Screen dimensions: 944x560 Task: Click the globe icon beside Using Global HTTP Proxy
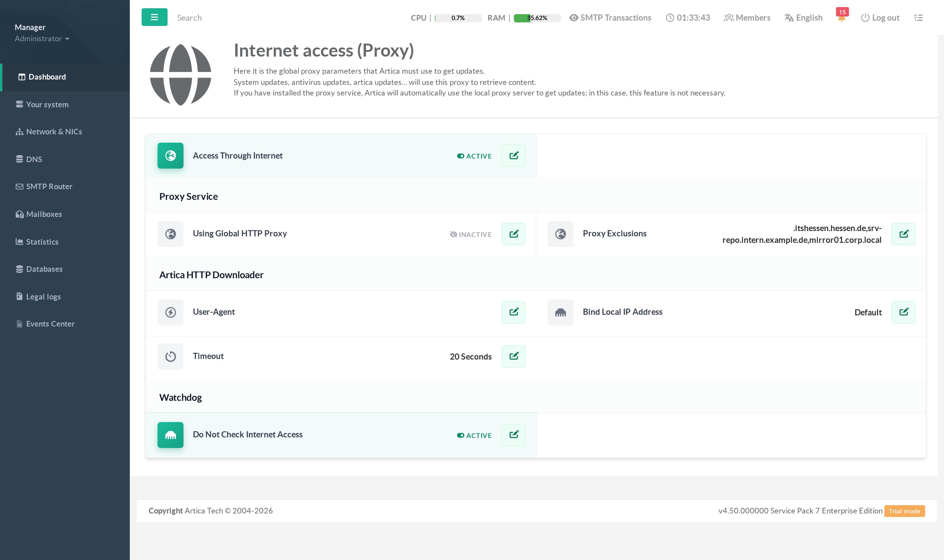170,234
